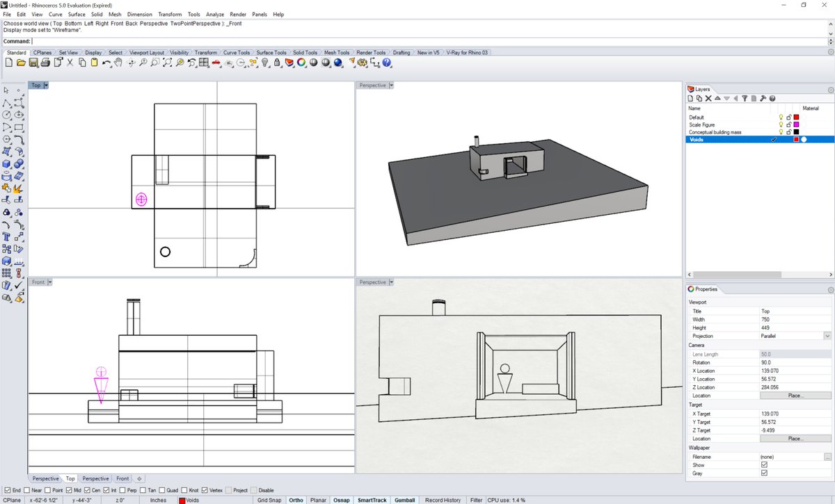Click the hammer Tools icon in Layers panel
Viewport: 835px width, 504px height.
tap(763, 99)
